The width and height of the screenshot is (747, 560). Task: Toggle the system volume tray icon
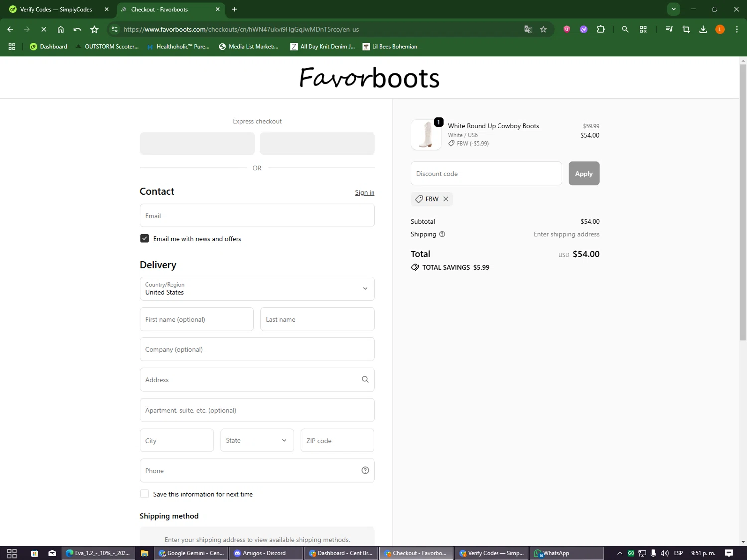coord(664,553)
